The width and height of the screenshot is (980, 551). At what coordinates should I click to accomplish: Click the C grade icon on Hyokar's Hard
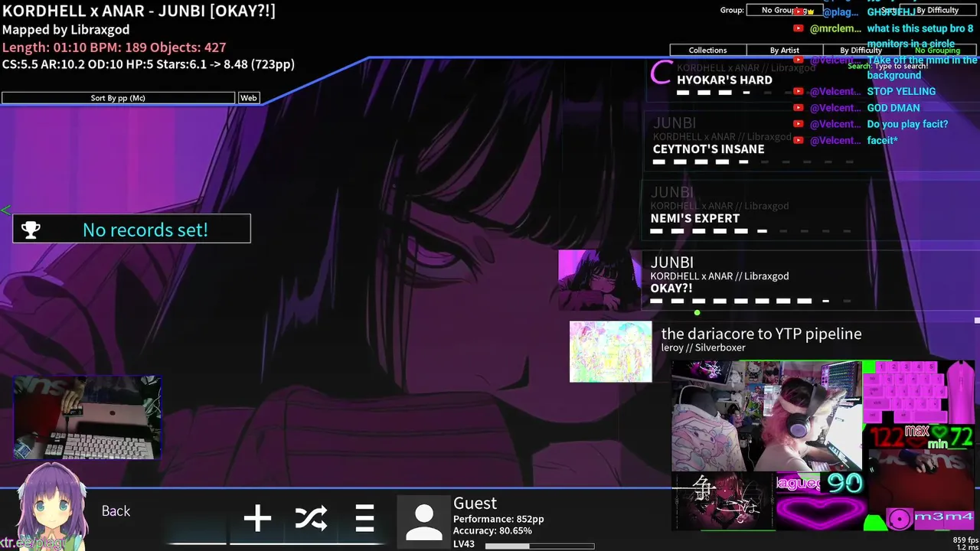point(660,73)
